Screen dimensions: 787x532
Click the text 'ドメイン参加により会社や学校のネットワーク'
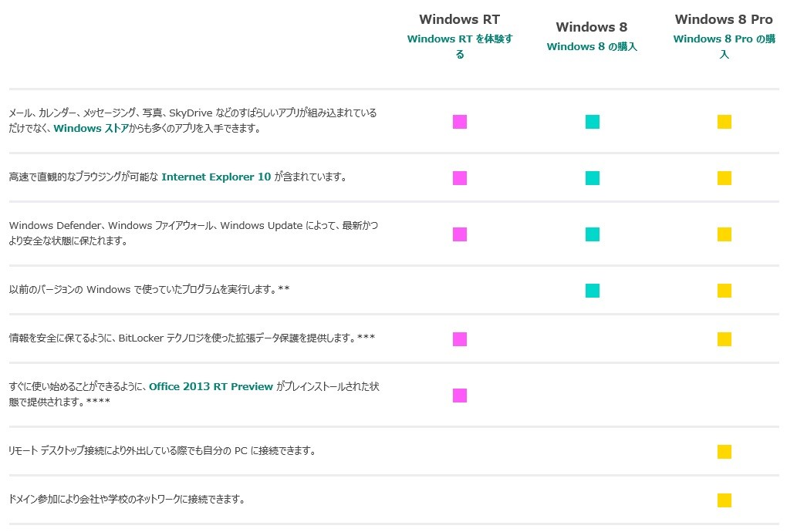pos(94,500)
